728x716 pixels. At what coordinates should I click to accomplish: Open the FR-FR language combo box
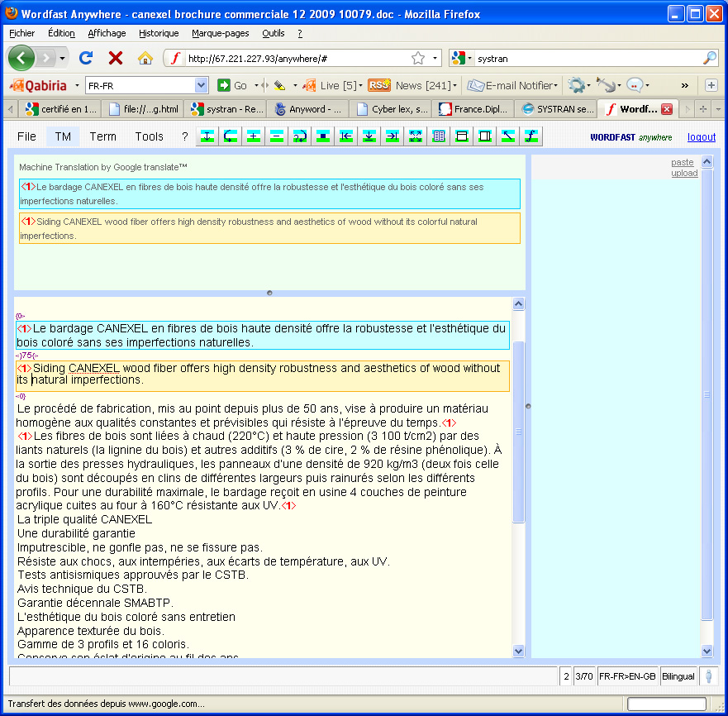pyautogui.click(x=145, y=85)
